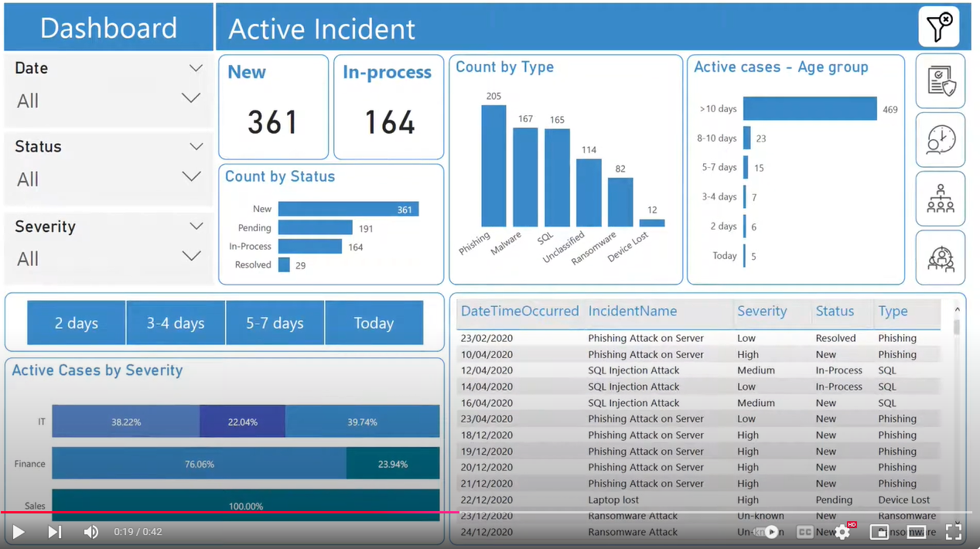This screenshot has height=549, width=980.
Task: Play the paused video
Action: coord(19,532)
